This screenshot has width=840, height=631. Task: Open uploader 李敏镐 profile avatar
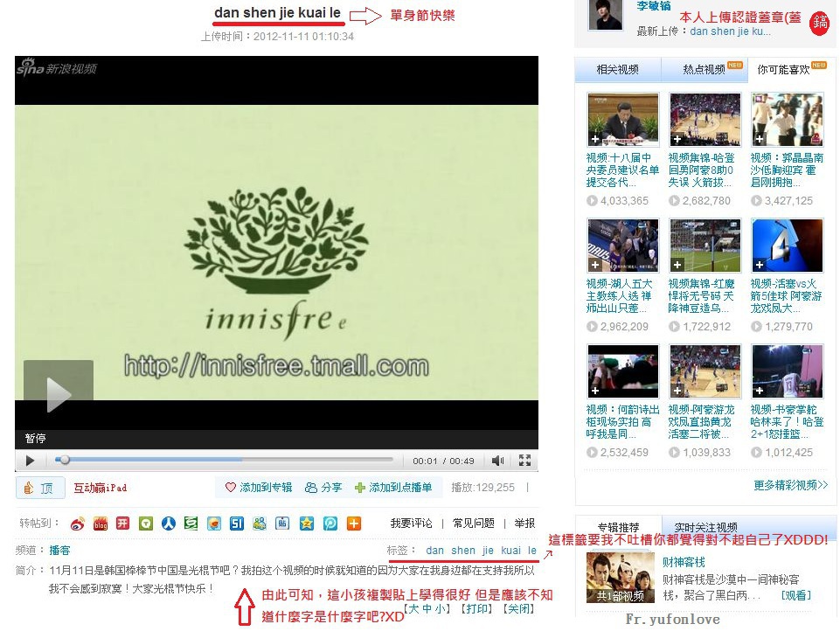tap(606, 15)
